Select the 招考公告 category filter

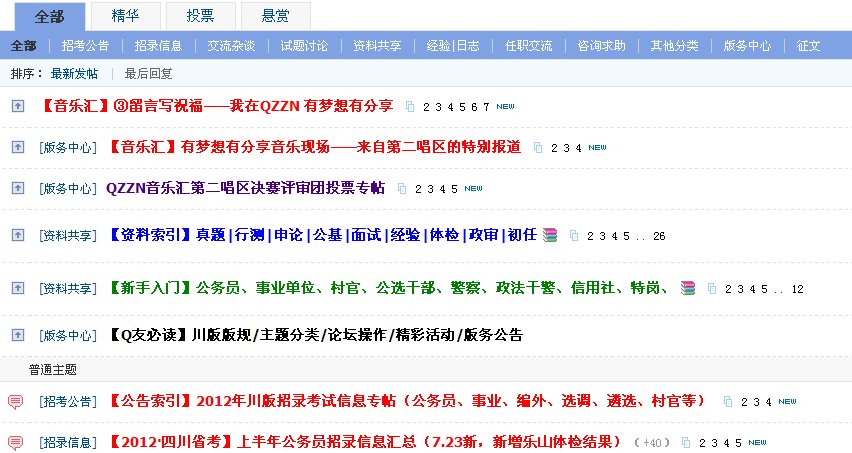(85, 46)
